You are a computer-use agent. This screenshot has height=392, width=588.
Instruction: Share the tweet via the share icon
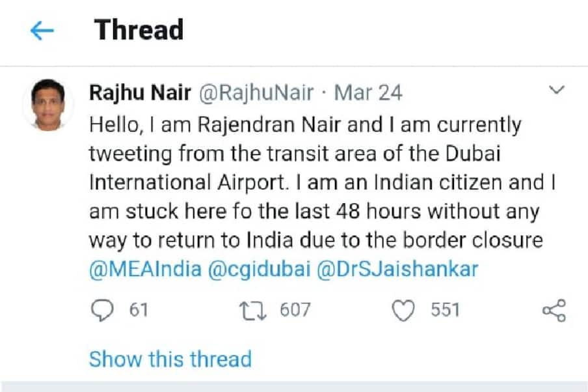pyautogui.click(x=554, y=310)
